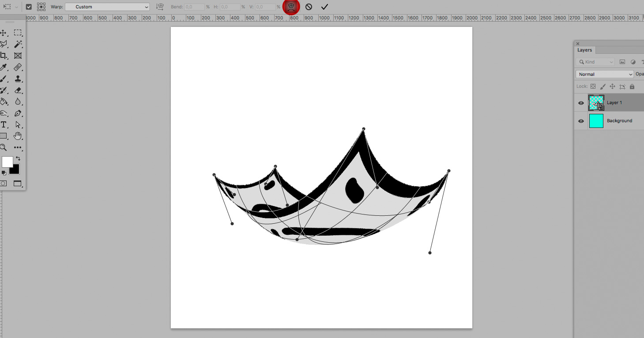Select the Clone Stamp tool
The height and width of the screenshot is (338, 644).
(x=18, y=79)
